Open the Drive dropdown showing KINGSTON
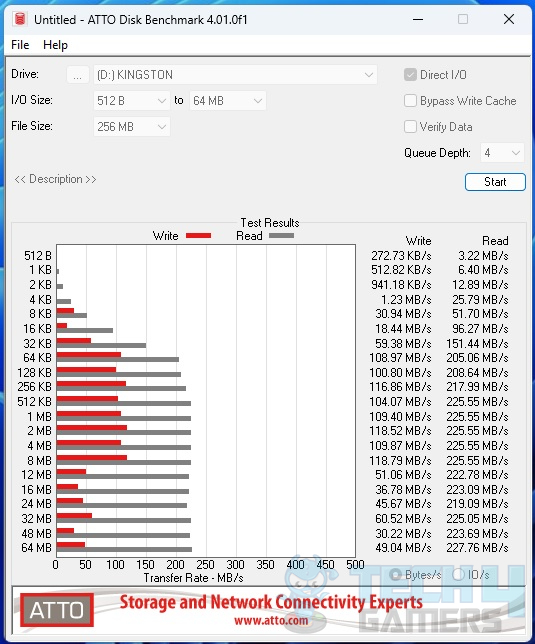This screenshot has width=535, height=644. click(x=235, y=75)
